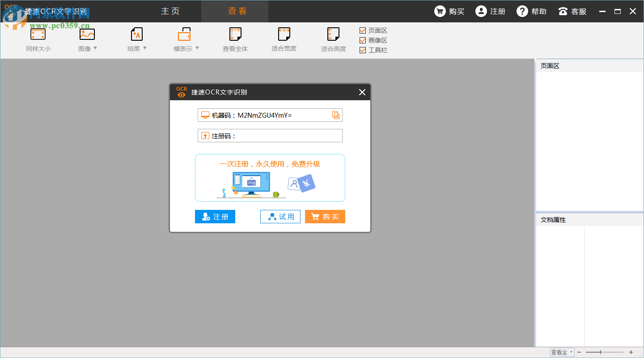The height and width of the screenshot is (358, 644).
Task: Click the 文档属性 panel header
Action: coord(589,220)
